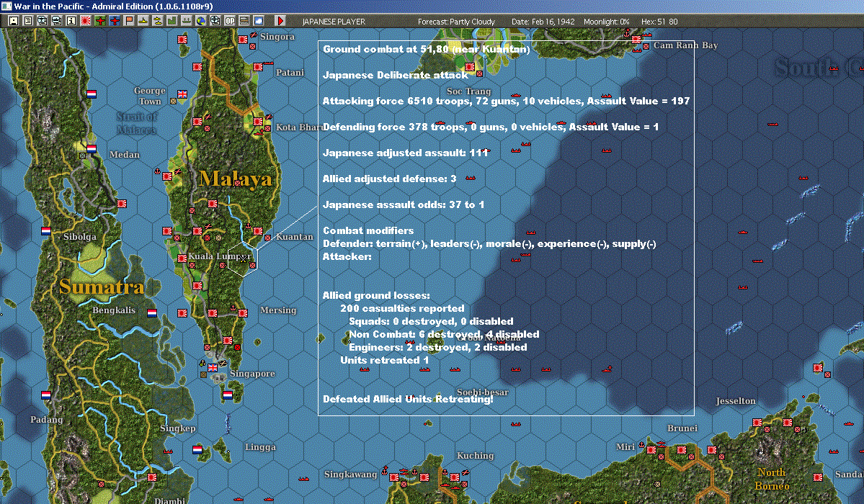Click the Cam Ranh Bay label
The width and height of the screenshot is (864, 504).
[685, 45]
